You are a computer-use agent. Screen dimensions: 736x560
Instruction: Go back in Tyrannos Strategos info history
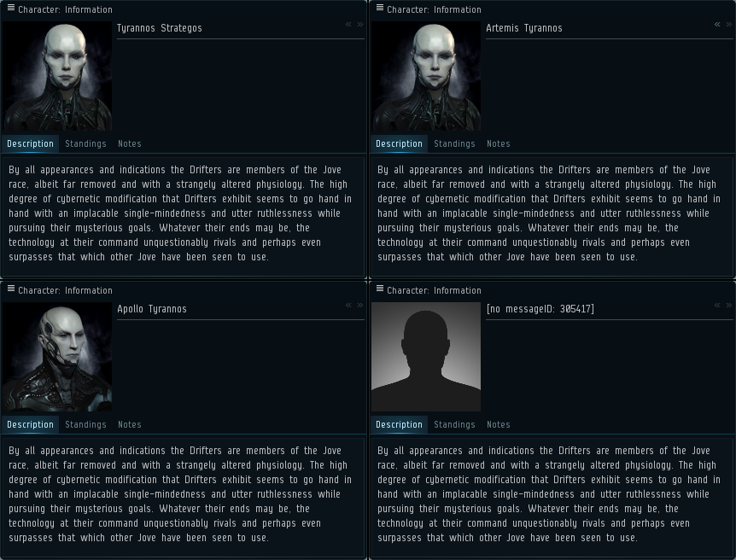(x=348, y=25)
